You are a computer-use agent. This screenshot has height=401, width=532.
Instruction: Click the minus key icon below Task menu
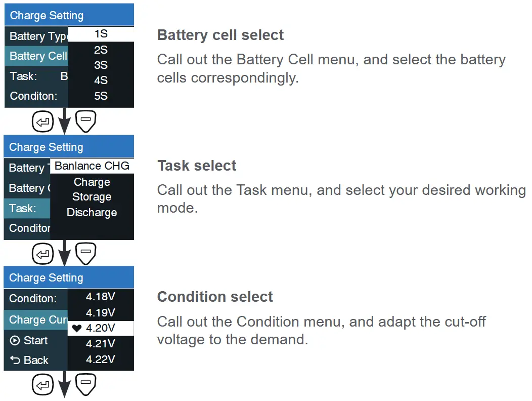[86, 253]
